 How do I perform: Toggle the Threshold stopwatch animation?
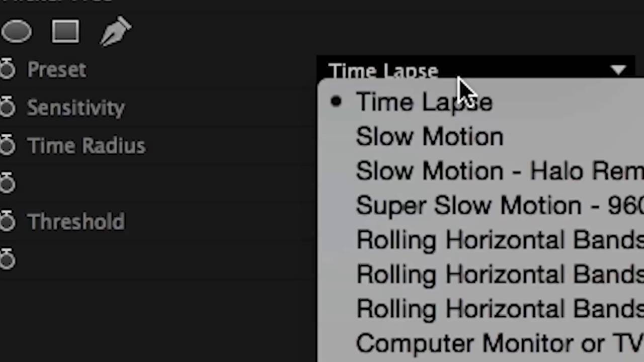tap(8, 222)
